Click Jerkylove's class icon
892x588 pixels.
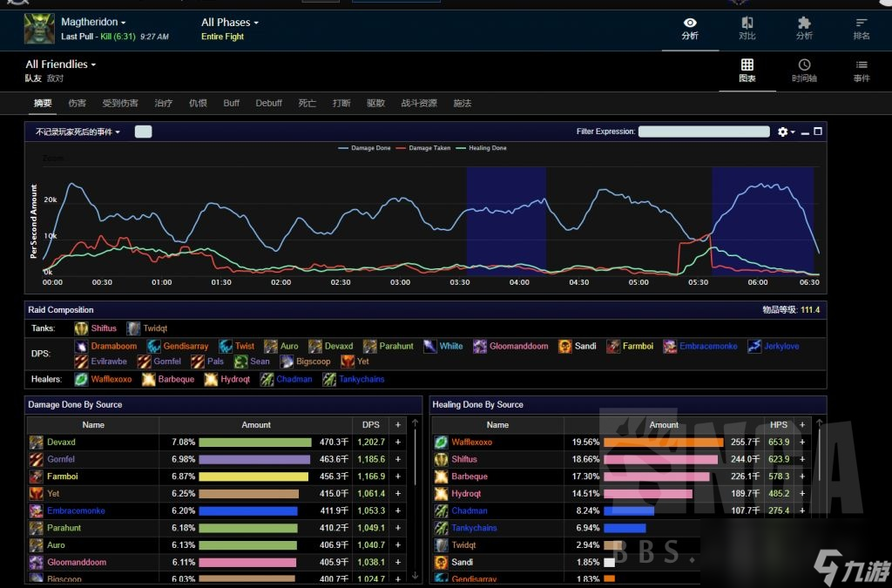753,346
